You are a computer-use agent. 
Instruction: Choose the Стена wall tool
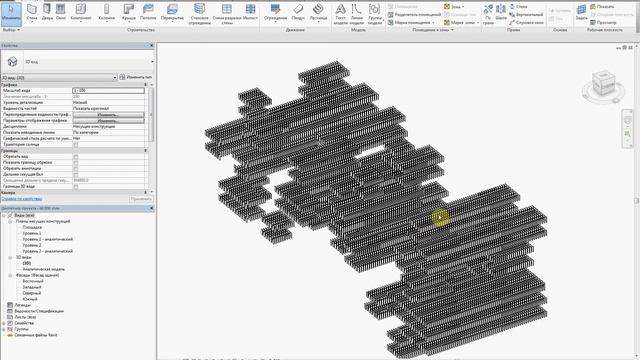point(32,12)
